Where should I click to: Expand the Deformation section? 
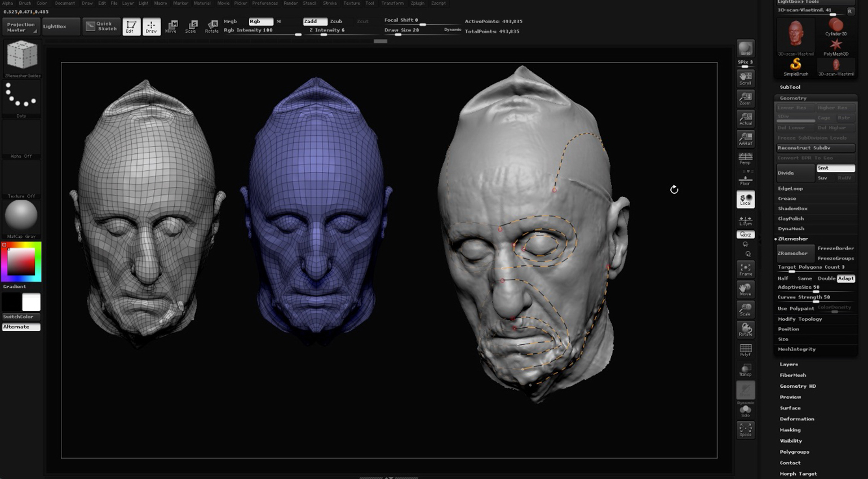pos(796,419)
